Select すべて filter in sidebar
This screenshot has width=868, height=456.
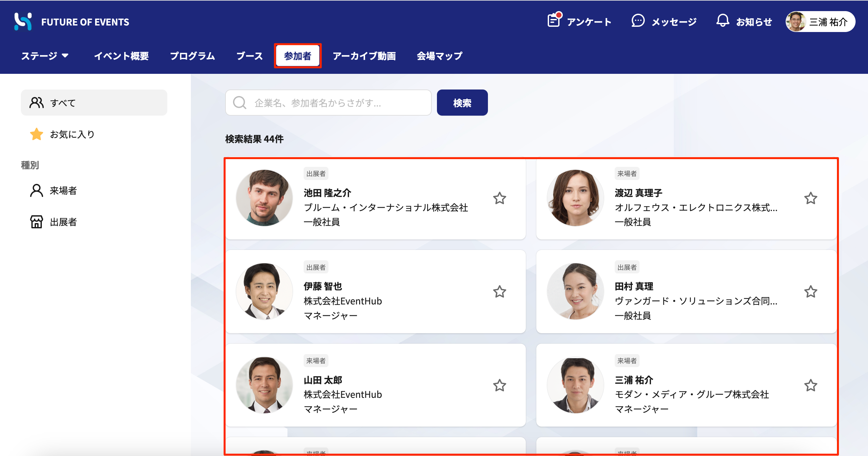(94, 103)
